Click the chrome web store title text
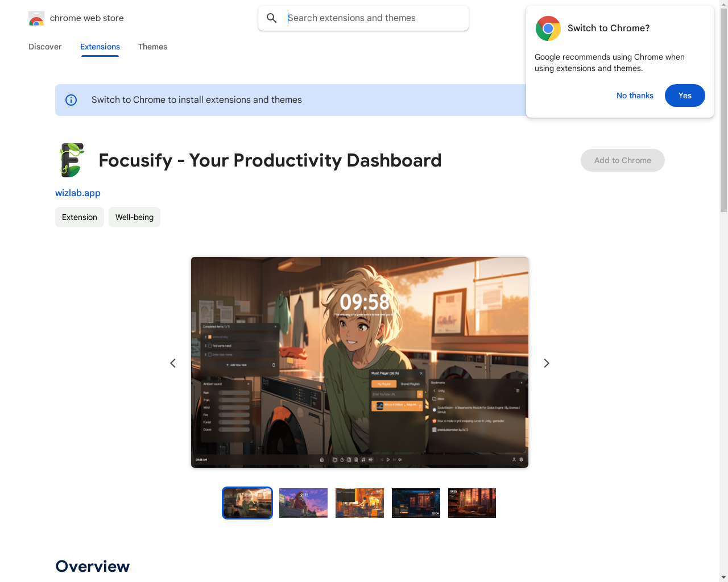This screenshot has height=582, width=728. coord(87,18)
